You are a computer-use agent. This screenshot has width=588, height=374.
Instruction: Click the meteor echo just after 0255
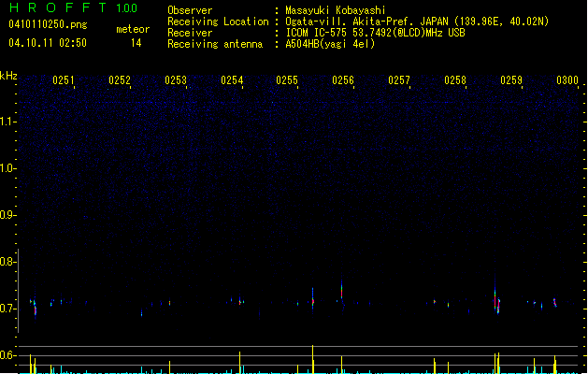click(313, 298)
